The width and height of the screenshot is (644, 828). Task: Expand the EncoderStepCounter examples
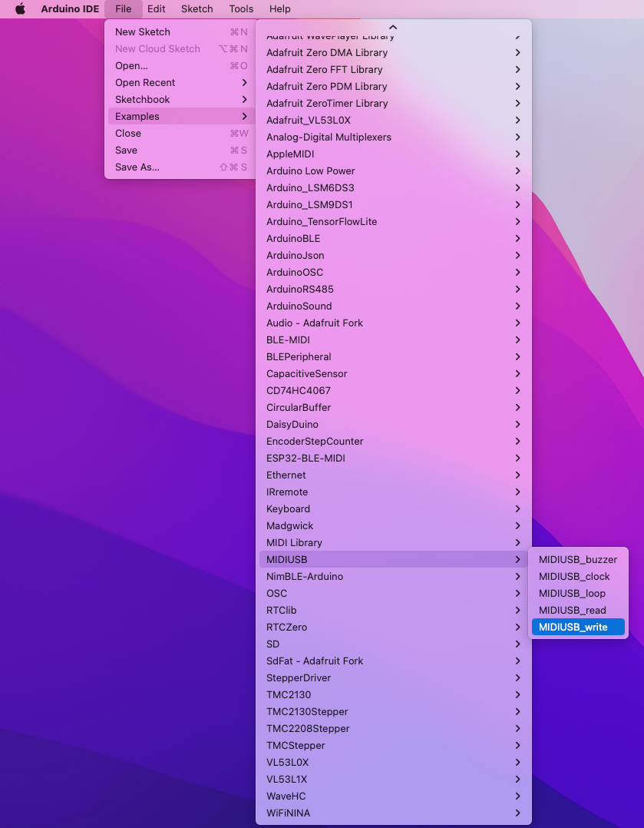[393, 441]
